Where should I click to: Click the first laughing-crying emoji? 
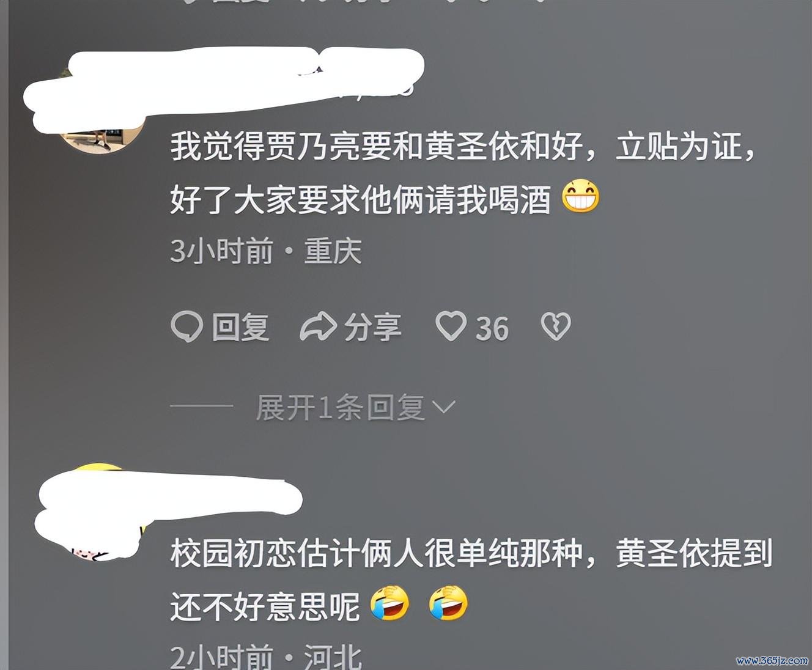390,603
